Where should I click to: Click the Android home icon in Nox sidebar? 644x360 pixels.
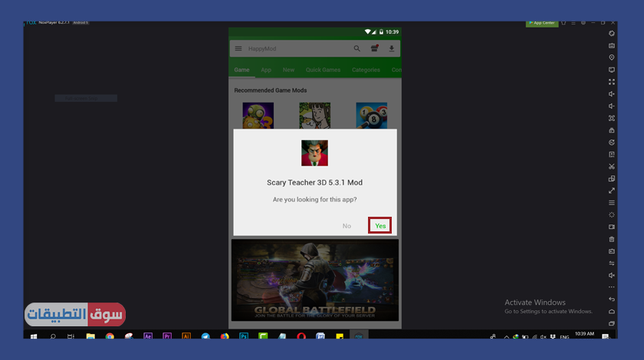click(612, 312)
